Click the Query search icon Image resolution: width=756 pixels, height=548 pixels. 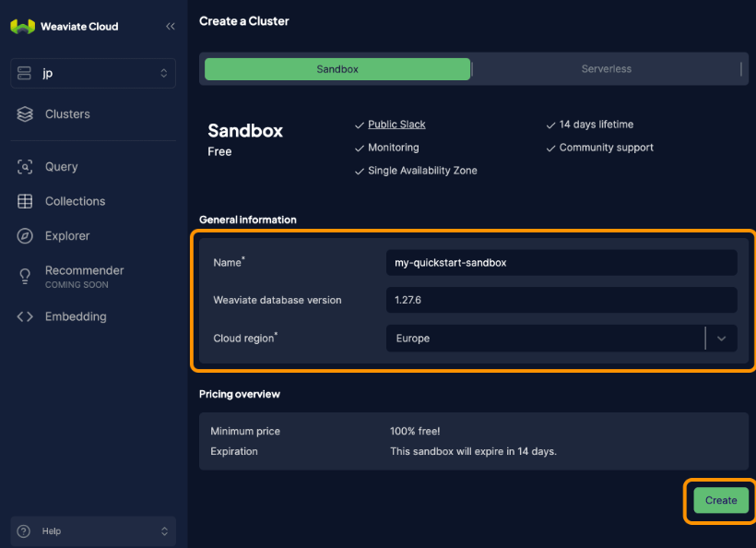[25, 166]
